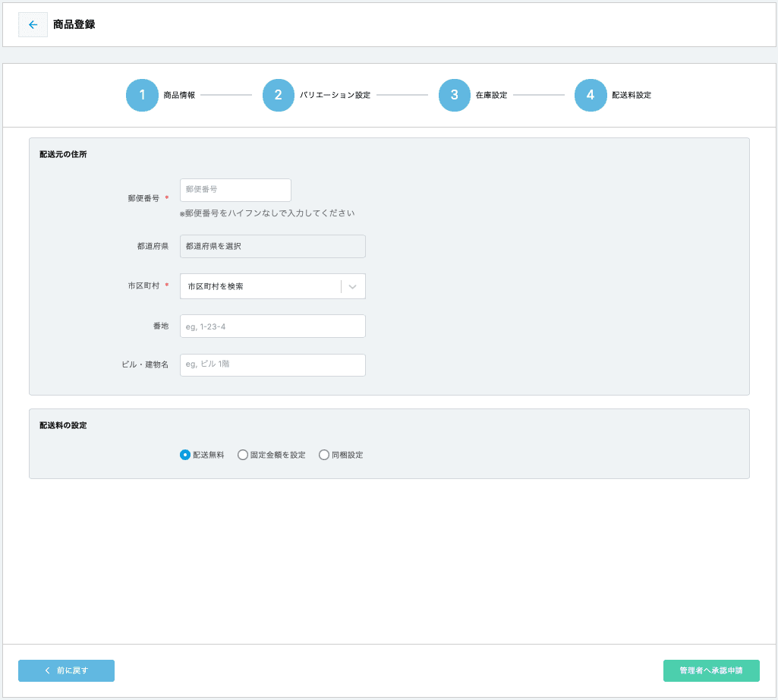The image size is (778, 700).
Task: Submit with 管理者へ承認申請 button
Action: tap(711, 671)
